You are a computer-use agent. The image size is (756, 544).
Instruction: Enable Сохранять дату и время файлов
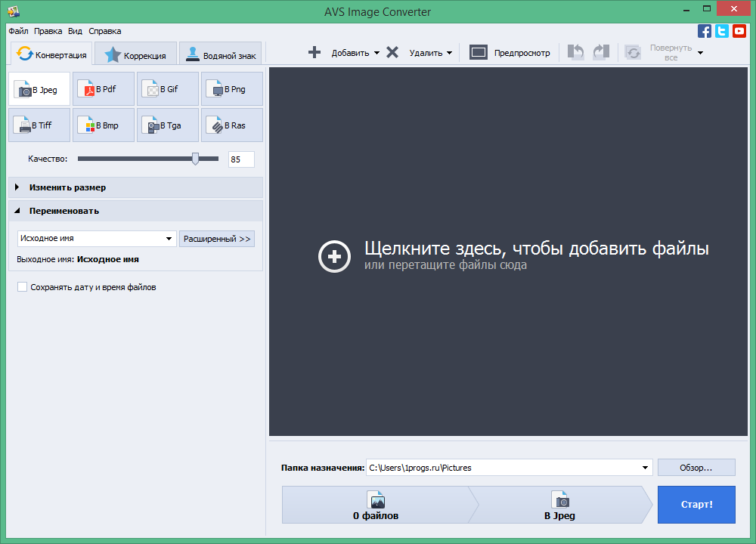(22, 287)
